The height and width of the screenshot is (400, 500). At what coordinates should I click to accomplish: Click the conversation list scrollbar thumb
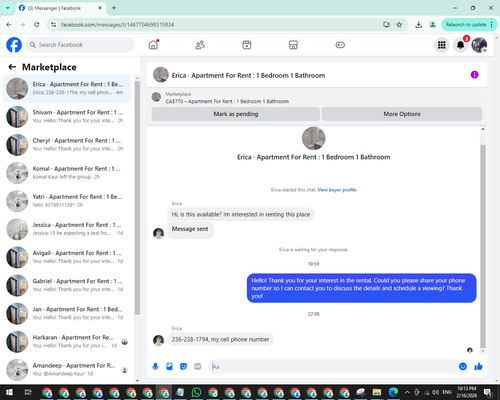coord(137,197)
